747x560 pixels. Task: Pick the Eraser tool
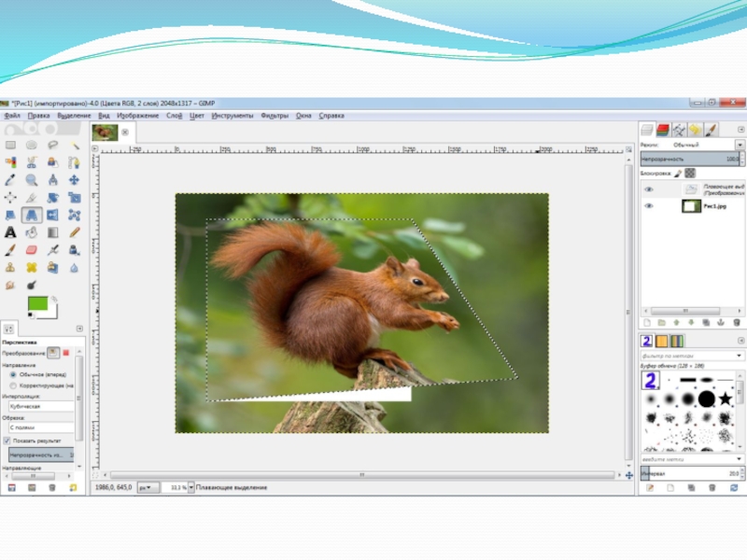click(32, 249)
